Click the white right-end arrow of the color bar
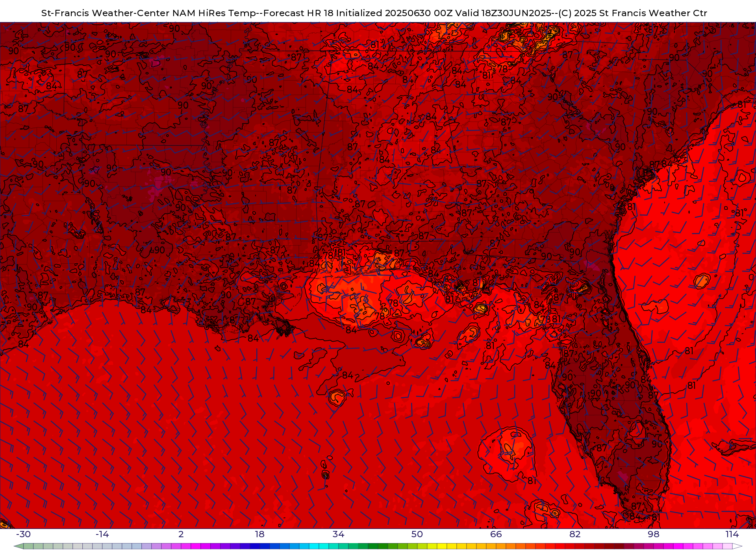Screen dimensions: 756x551 coord(737,546)
